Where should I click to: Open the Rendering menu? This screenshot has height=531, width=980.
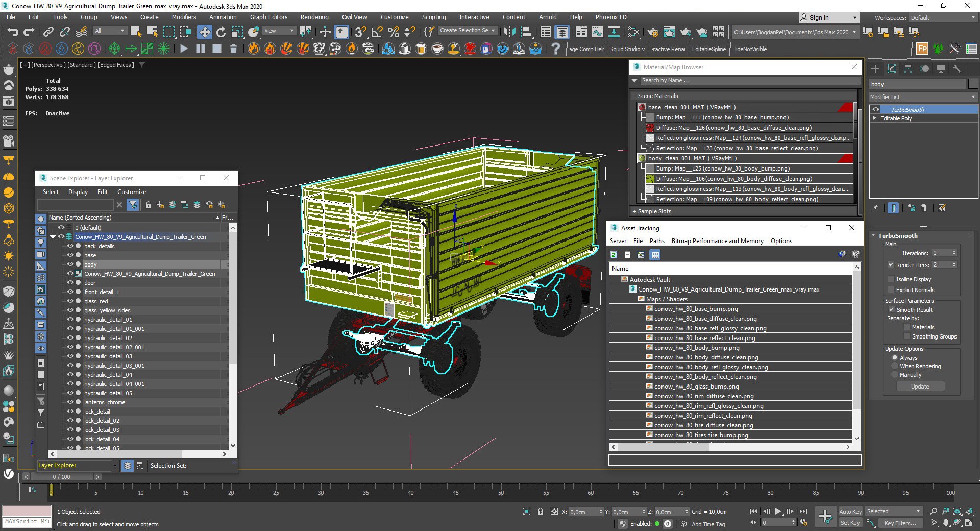(x=314, y=17)
